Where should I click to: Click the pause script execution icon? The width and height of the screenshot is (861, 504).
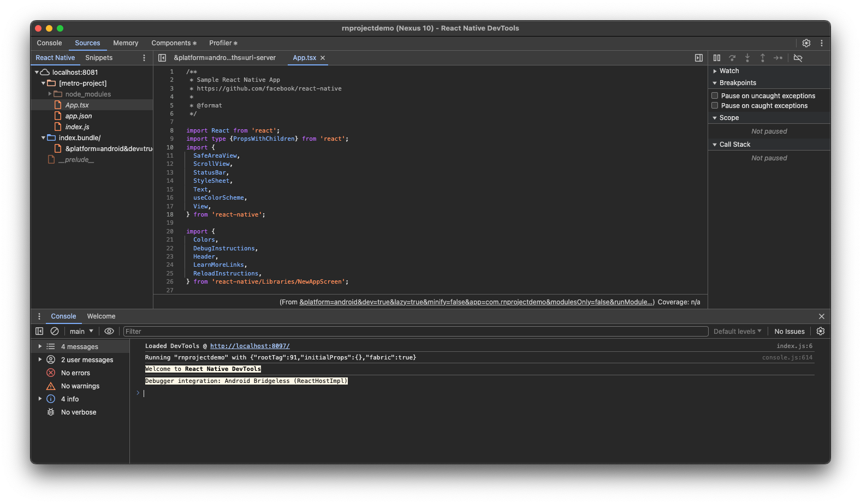tap(717, 58)
